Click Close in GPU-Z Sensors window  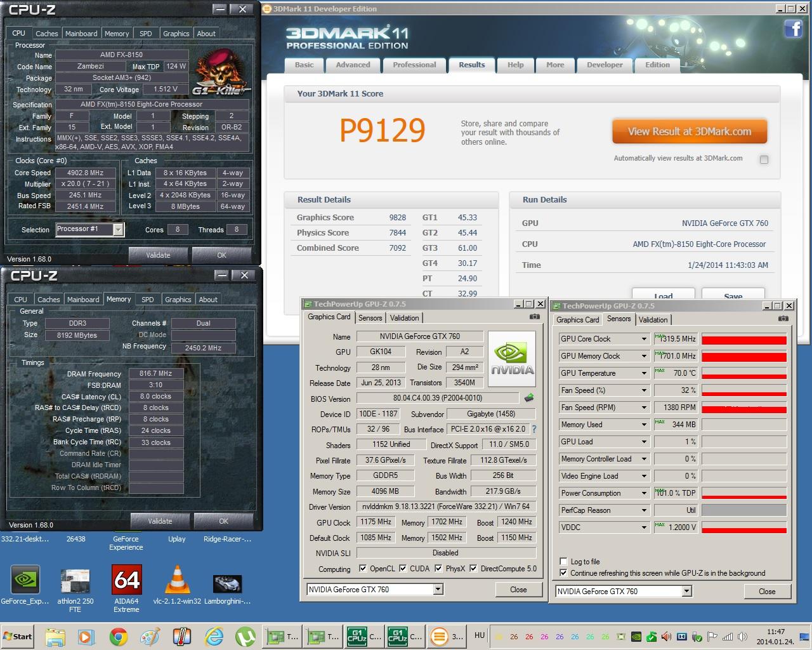767,591
